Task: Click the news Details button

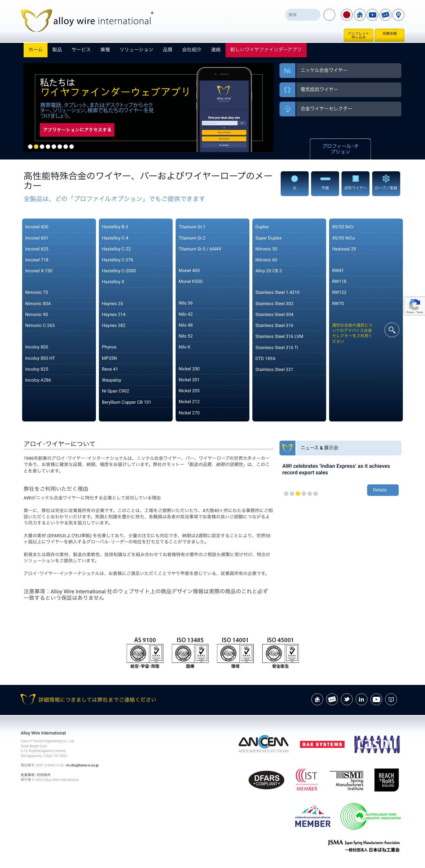Action: (x=383, y=490)
